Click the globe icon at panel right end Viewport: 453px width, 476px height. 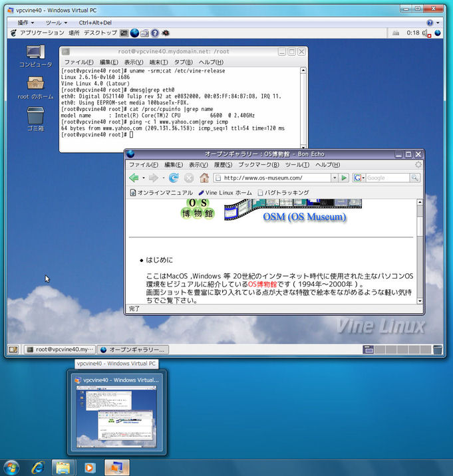tap(438, 33)
